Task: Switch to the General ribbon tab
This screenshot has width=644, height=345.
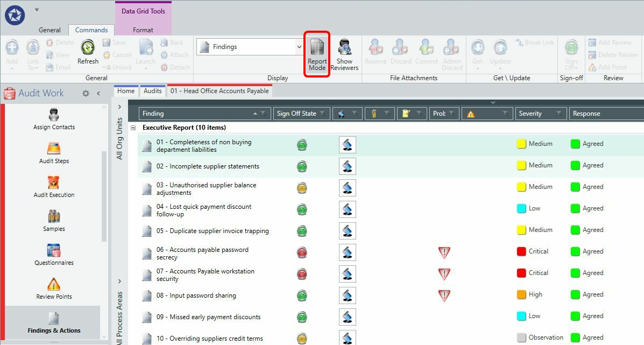Action: pyautogui.click(x=49, y=30)
